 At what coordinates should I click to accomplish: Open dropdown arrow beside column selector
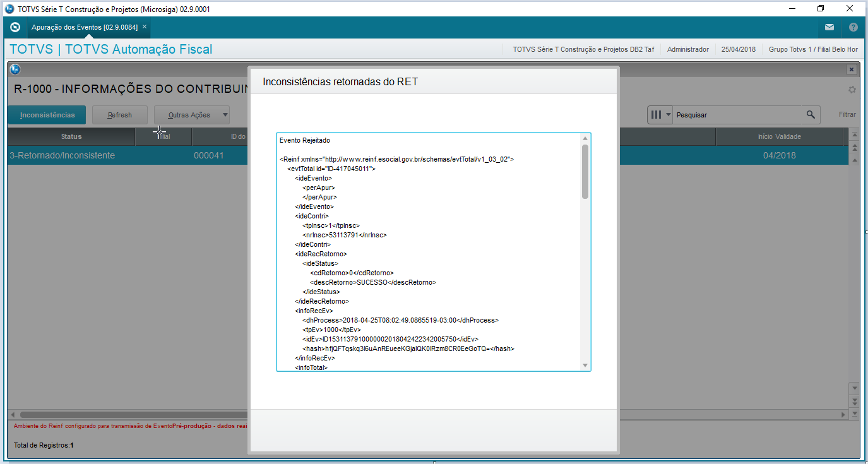668,115
